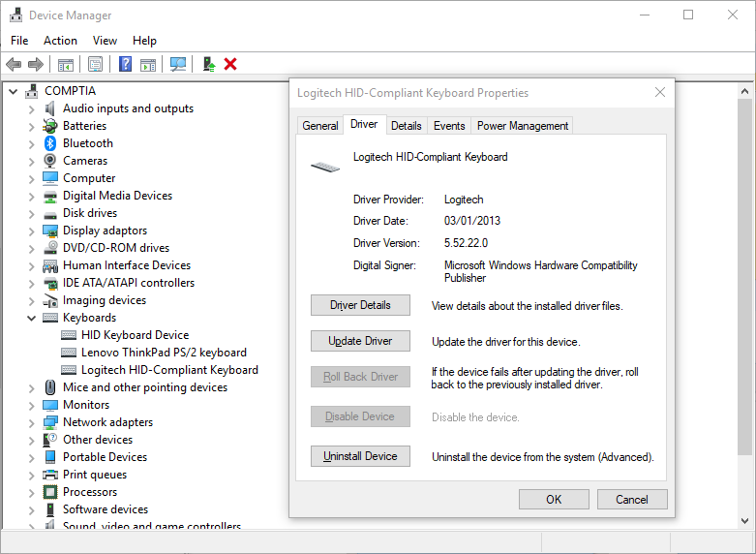This screenshot has width=756, height=554.
Task: Click the Driver Details button
Action: [360, 305]
